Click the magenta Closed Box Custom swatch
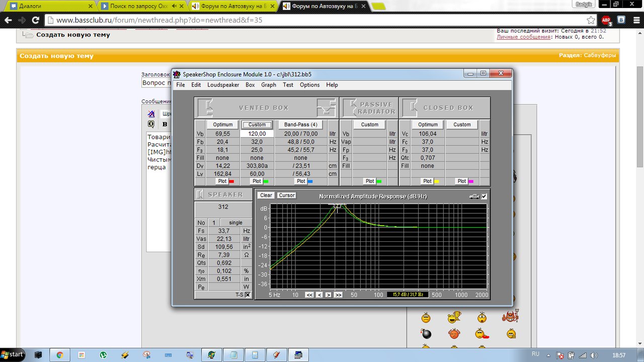Screen dimensions: 644x362 [x=471, y=182]
